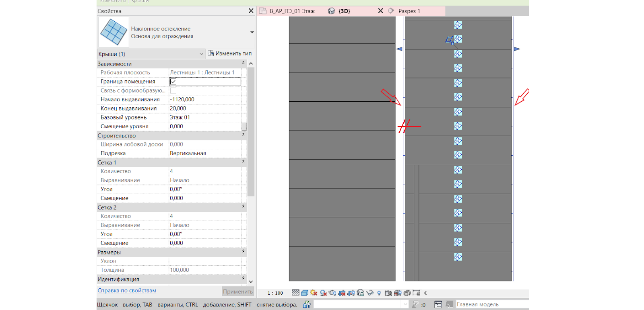
Task: Open Temporary View Properties icon
Action: tap(388, 293)
